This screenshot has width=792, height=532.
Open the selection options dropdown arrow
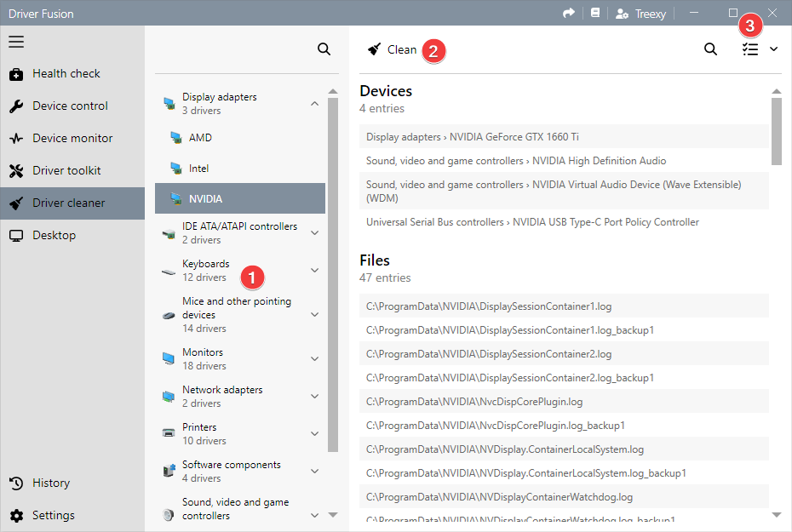pos(773,49)
